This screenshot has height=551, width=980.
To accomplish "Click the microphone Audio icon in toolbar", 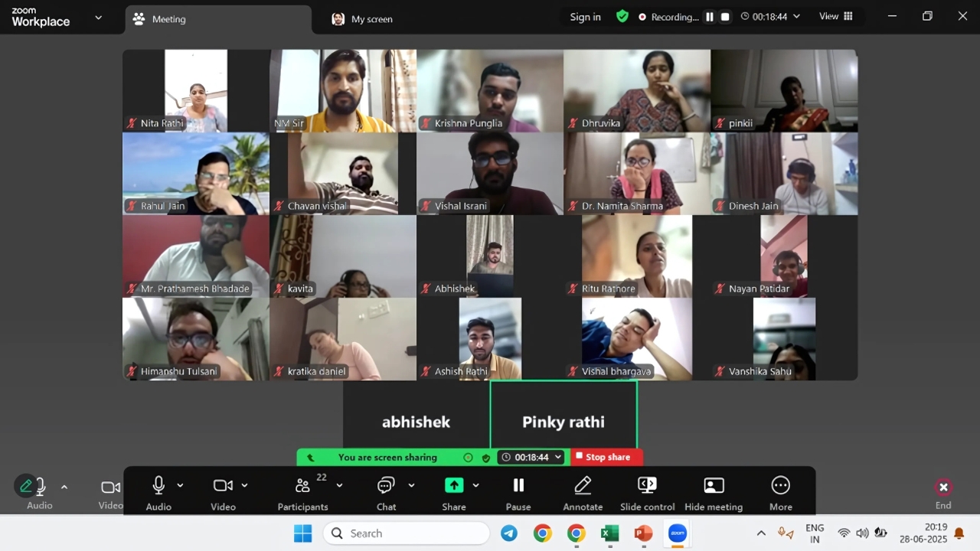I will click(x=158, y=485).
